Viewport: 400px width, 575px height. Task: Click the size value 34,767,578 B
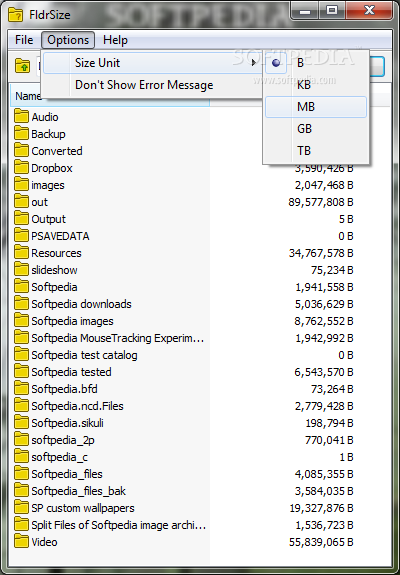click(x=321, y=253)
